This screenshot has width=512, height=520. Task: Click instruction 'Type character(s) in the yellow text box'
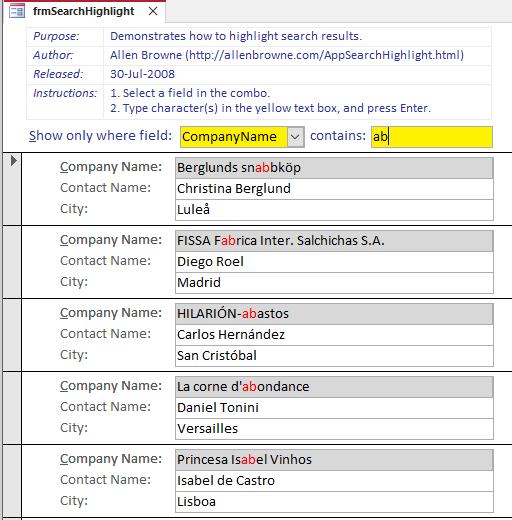pyautogui.click(x=271, y=108)
